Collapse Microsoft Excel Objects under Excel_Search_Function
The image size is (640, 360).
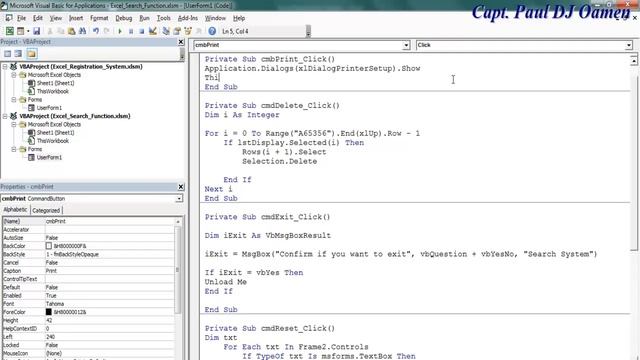tap(13, 124)
